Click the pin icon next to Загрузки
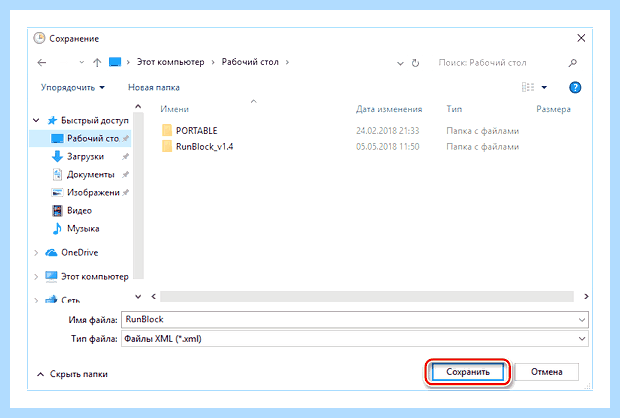The image size is (620, 418). (125, 157)
